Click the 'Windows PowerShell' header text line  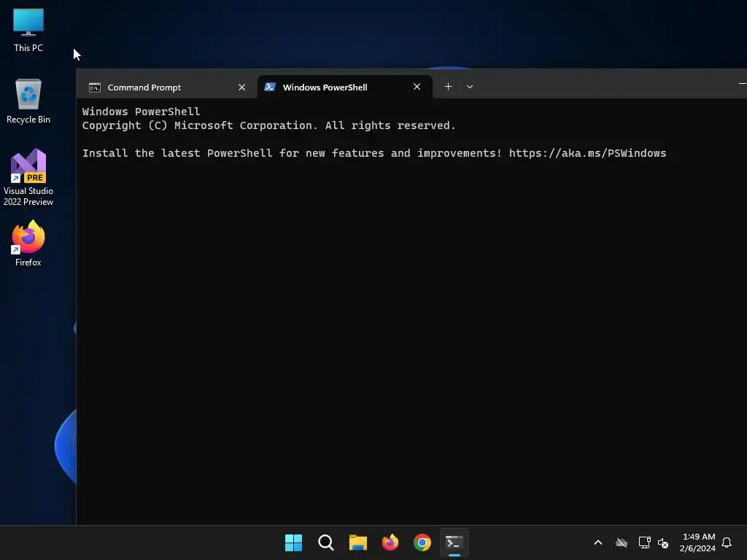click(141, 112)
